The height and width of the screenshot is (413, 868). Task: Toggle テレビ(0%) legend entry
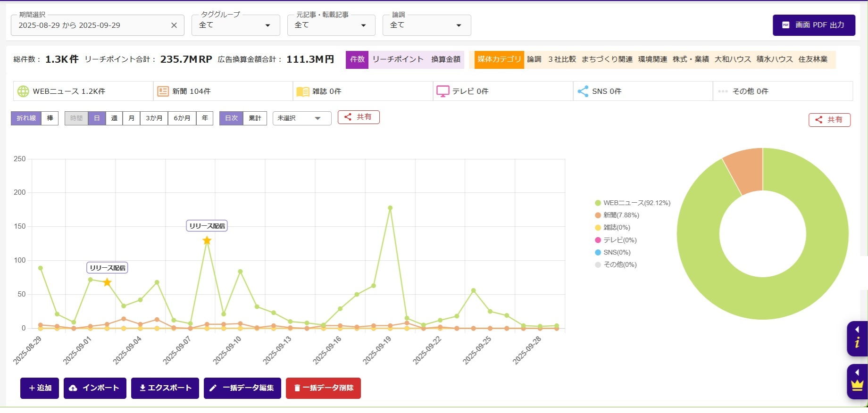coord(616,240)
